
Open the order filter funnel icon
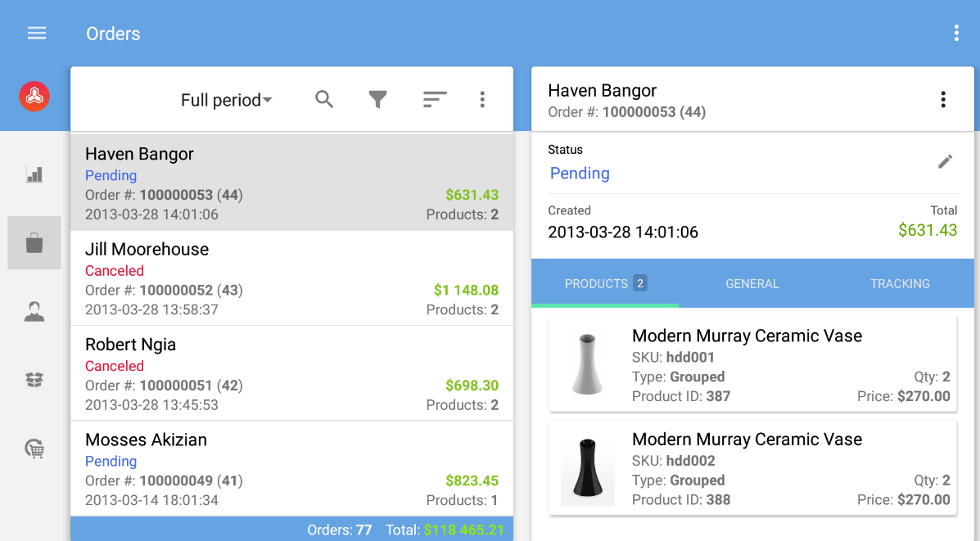pos(377,99)
